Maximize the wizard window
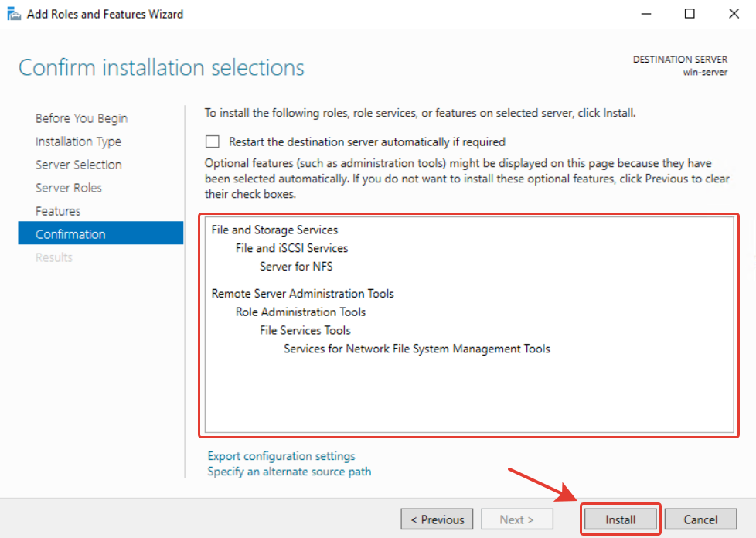 click(690, 13)
